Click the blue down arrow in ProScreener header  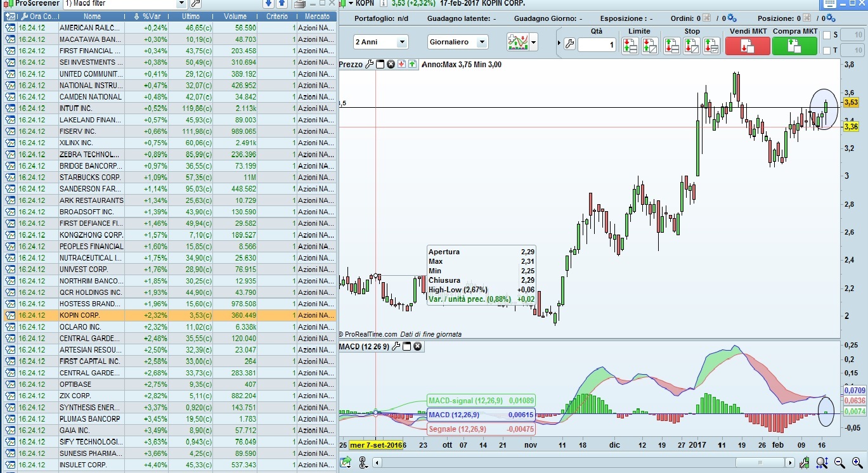coord(268,4)
